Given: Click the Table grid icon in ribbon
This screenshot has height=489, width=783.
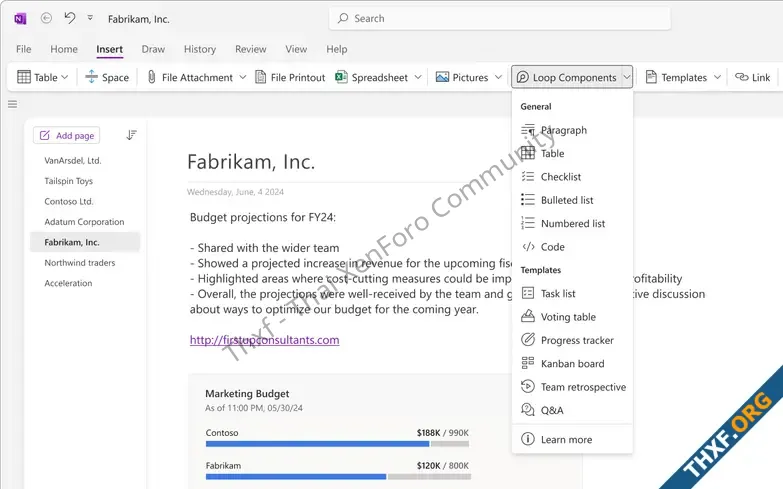Looking at the screenshot, I should click(x=24, y=77).
